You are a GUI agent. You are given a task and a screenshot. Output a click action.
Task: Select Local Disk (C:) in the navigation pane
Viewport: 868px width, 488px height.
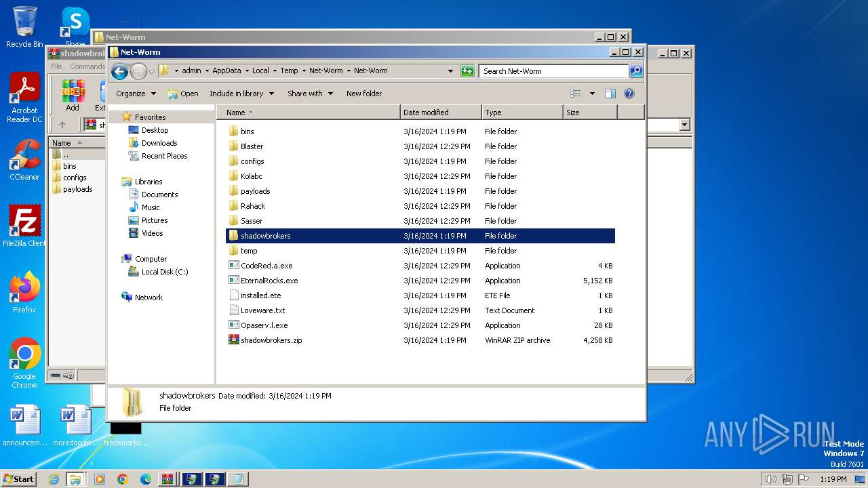tap(165, 272)
